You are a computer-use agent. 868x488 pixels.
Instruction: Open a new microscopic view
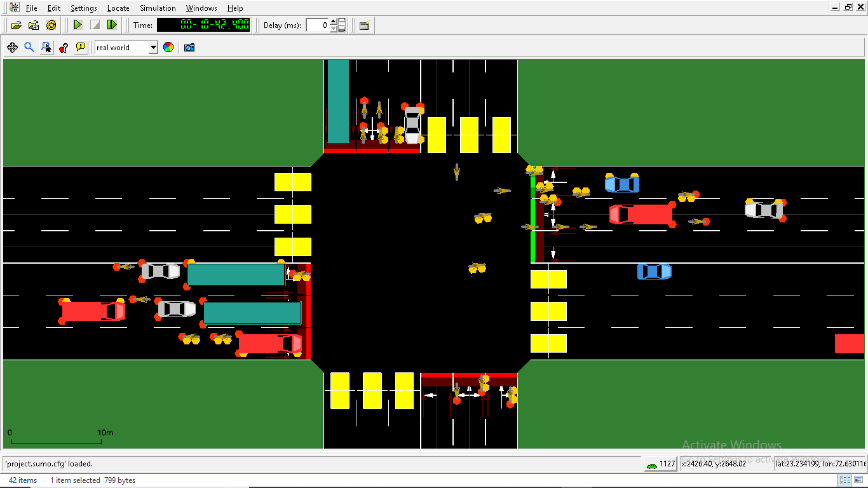click(364, 25)
